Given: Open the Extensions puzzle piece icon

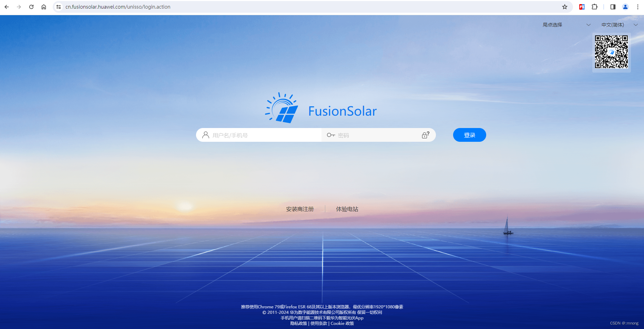Looking at the screenshot, I should 594,7.
